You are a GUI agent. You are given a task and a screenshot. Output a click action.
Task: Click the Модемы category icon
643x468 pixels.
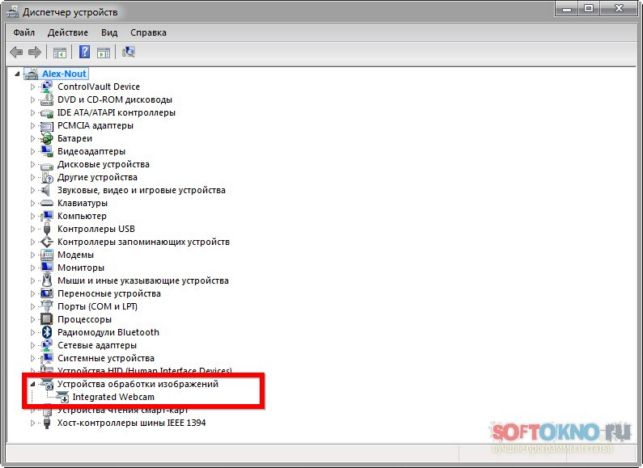point(47,255)
